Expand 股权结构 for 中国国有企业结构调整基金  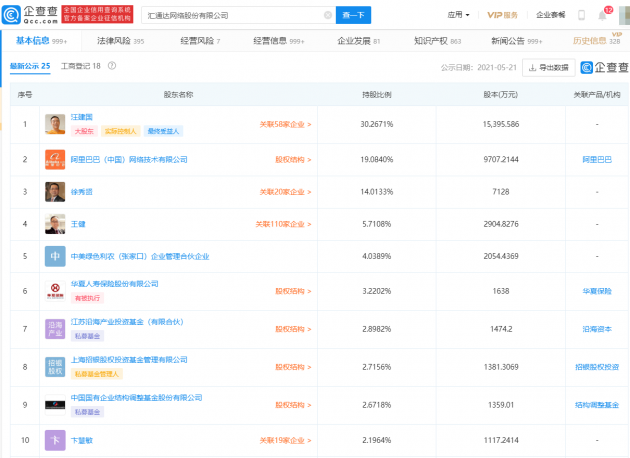click(293, 405)
